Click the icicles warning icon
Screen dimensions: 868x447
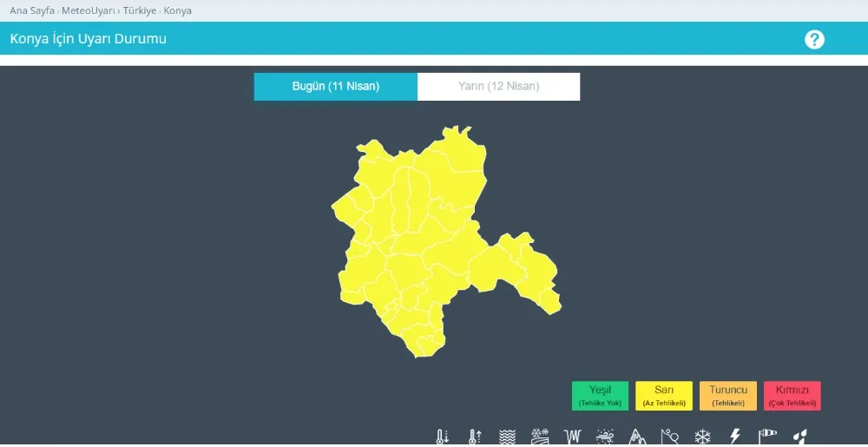tap(572, 437)
